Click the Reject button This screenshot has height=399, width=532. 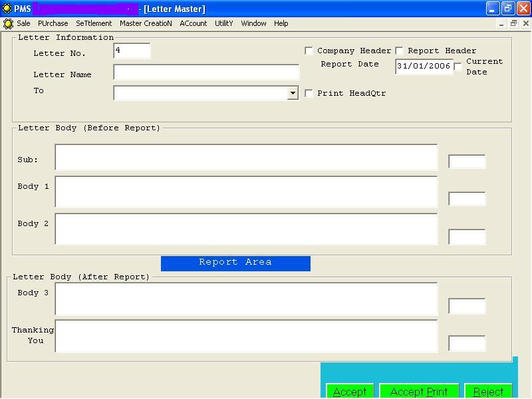[x=488, y=391]
